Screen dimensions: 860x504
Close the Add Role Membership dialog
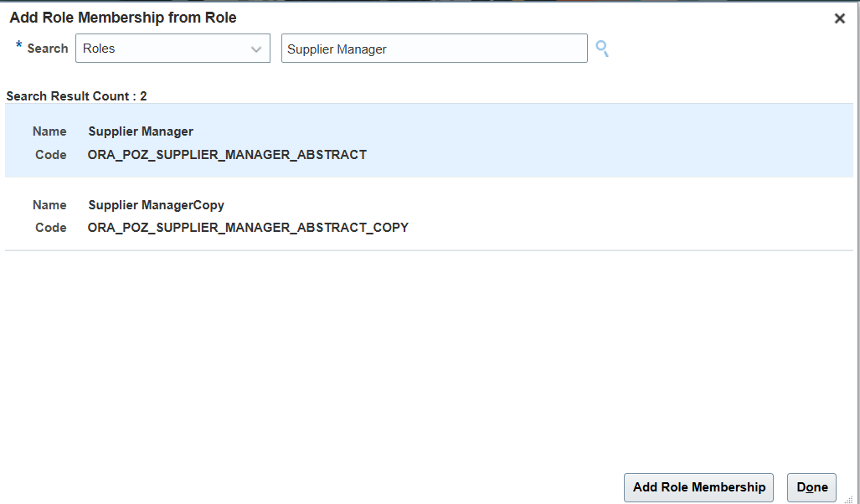[839, 18]
